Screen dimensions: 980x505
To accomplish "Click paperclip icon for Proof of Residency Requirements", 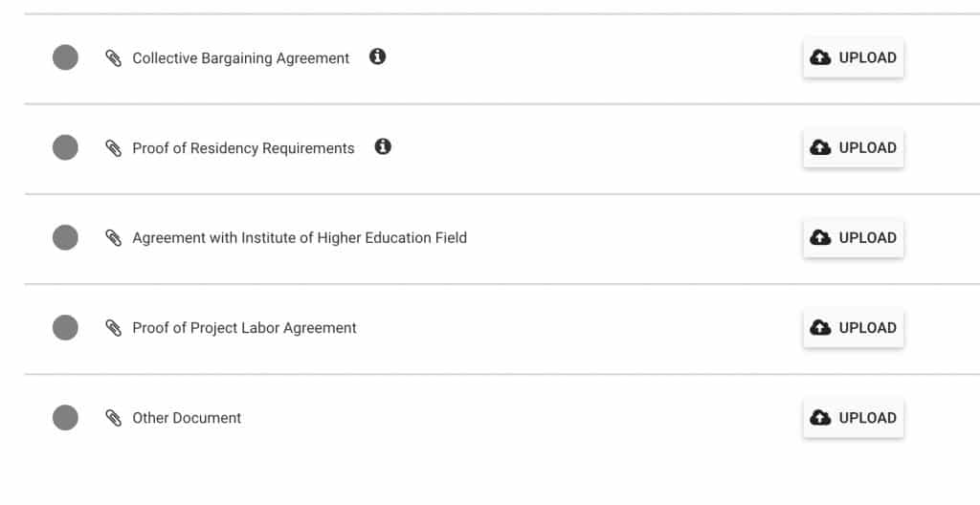I will [x=113, y=148].
